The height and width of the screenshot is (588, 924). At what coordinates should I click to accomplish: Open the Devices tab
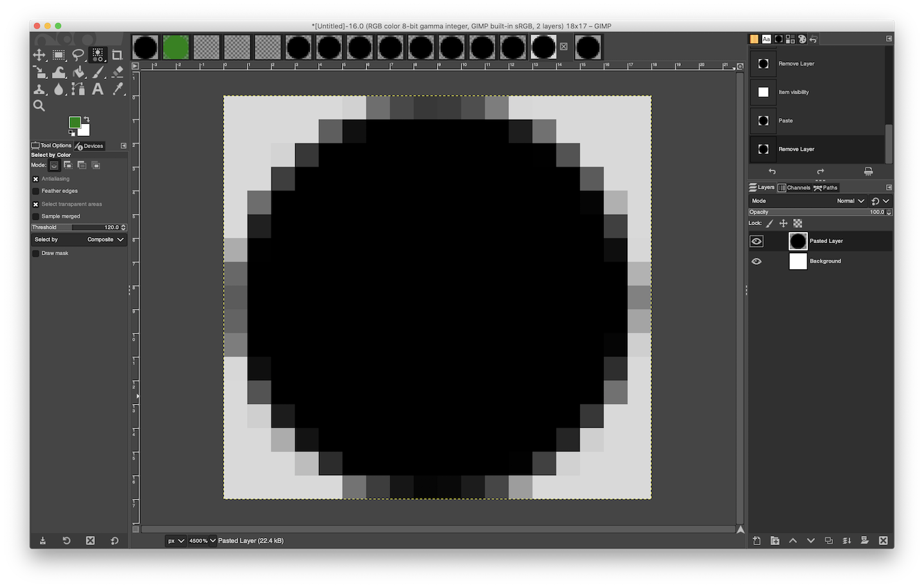[89, 146]
